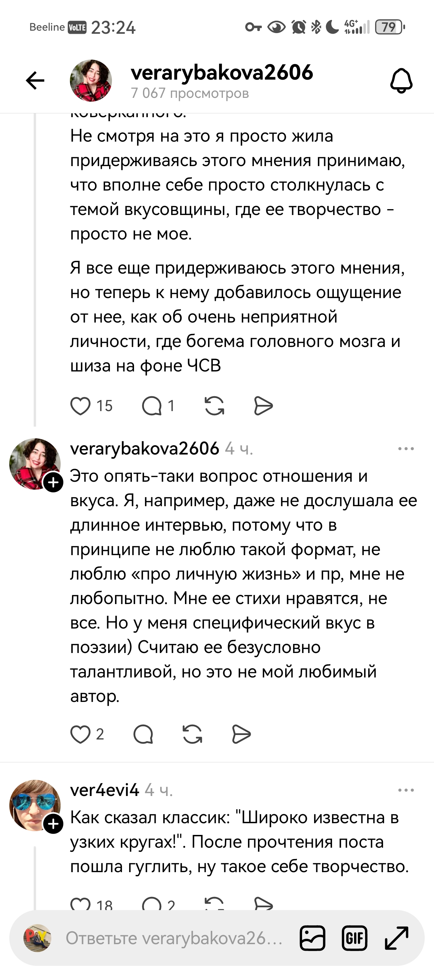Open more options for verarybakova2606's reply
The width and height of the screenshot is (434, 980).
[x=405, y=449]
